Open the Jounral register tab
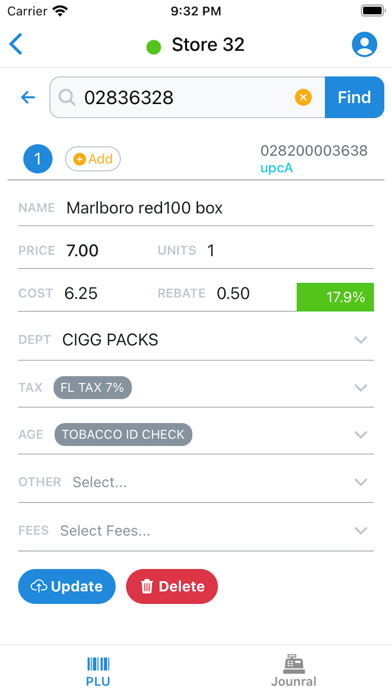This screenshot has height=696, width=392. pos(293,671)
